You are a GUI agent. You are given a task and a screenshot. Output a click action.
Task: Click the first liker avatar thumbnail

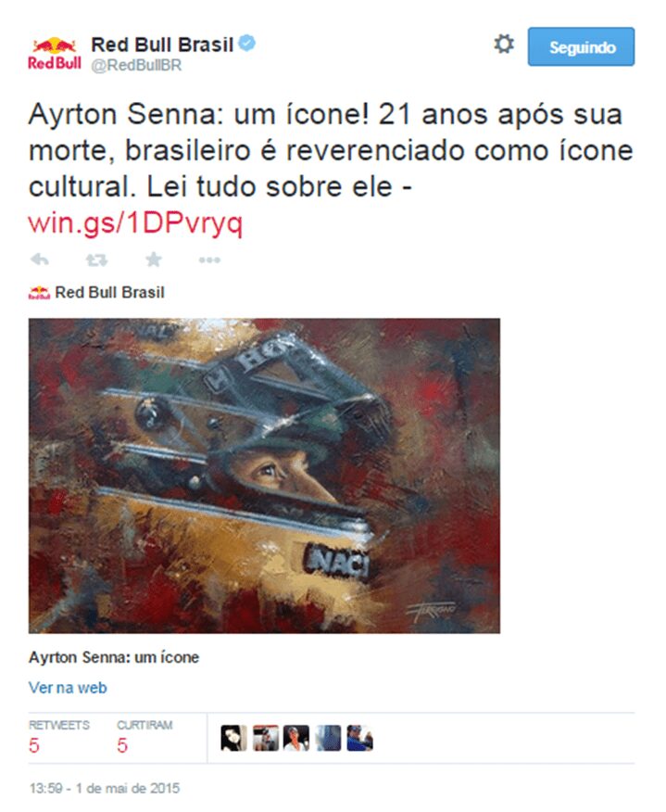tap(234, 738)
